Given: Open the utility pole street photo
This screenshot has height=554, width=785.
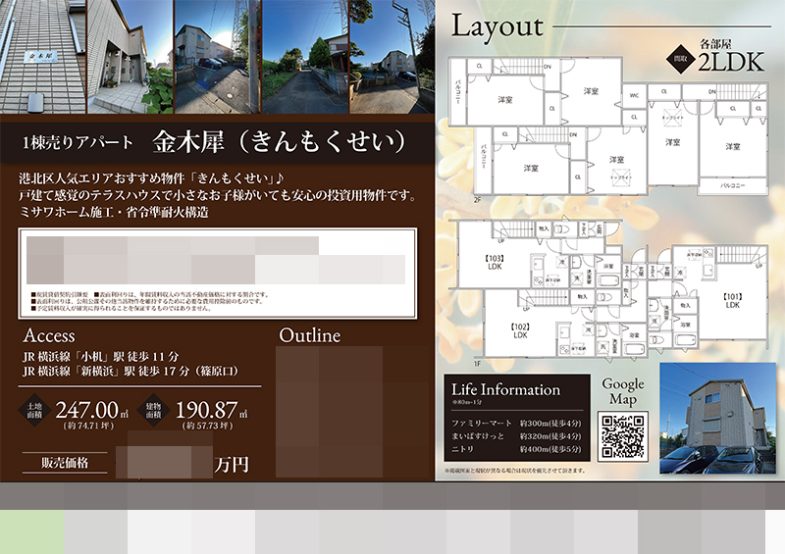Looking at the screenshot, I should coord(391,57).
